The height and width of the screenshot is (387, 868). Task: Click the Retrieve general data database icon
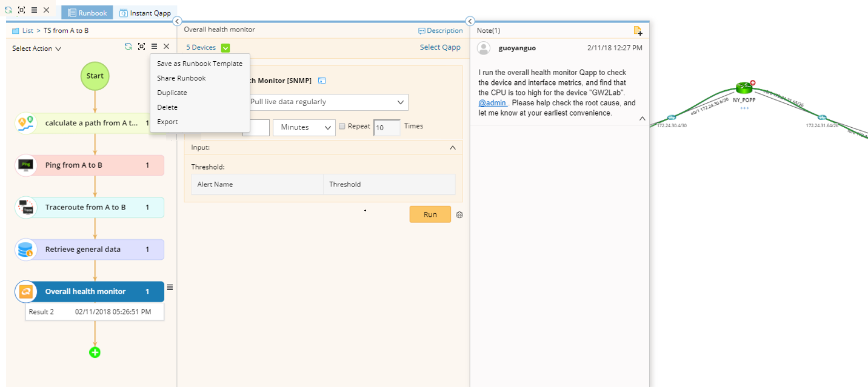tap(25, 250)
